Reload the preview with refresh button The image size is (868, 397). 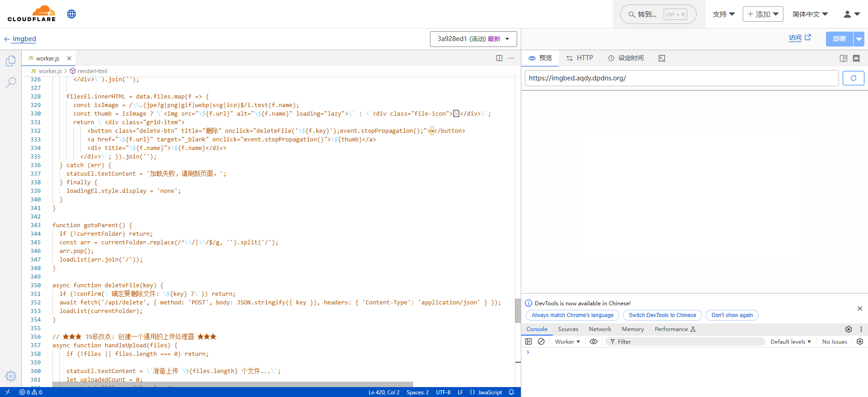tap(853, 78)
